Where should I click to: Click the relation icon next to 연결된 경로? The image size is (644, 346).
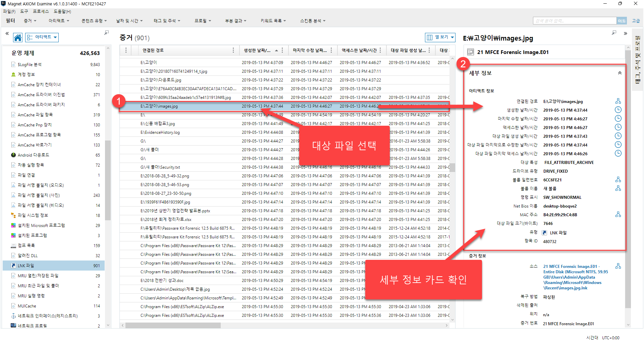(x=618, y=101)
